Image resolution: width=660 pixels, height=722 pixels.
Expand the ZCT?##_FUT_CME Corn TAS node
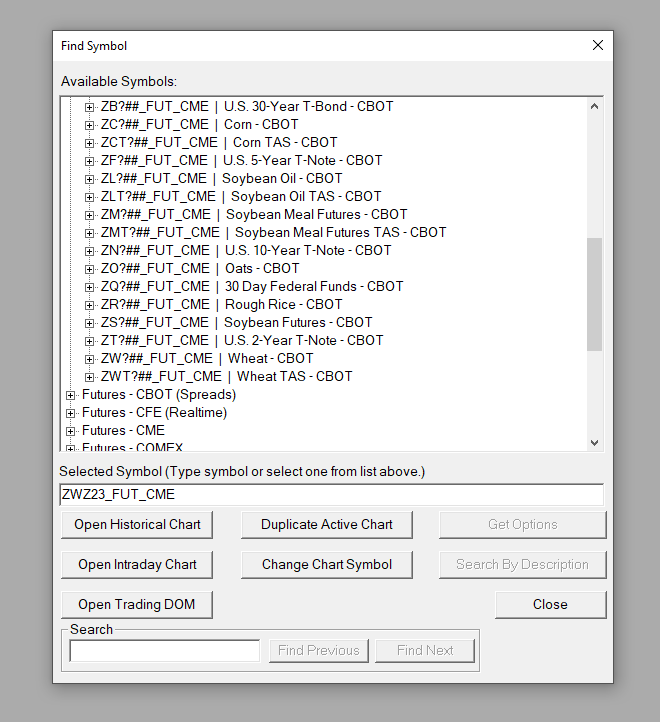tap(89, 143)
